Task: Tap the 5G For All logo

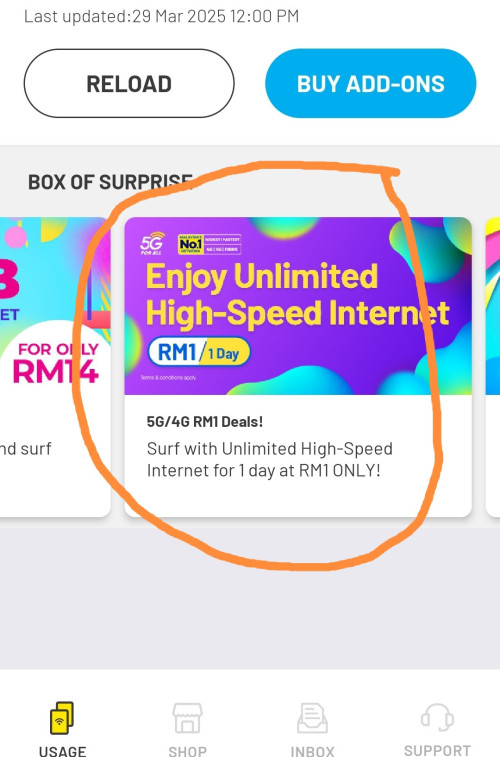Action: pos(152,244)
